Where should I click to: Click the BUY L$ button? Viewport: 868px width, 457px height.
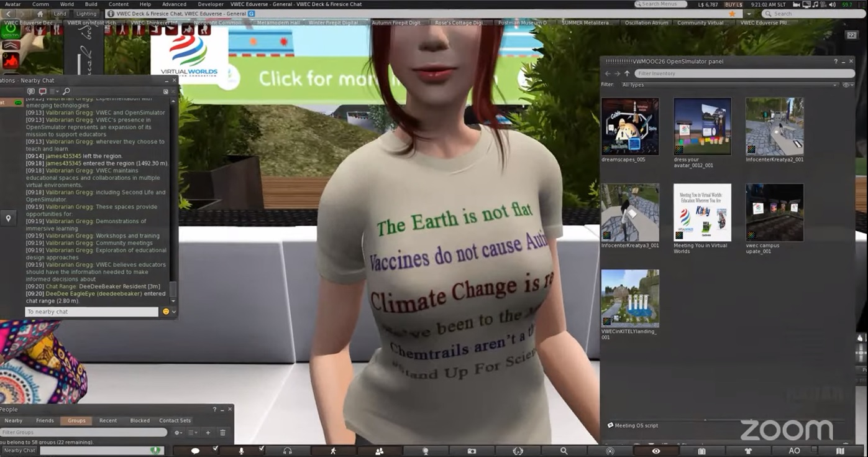734,4
